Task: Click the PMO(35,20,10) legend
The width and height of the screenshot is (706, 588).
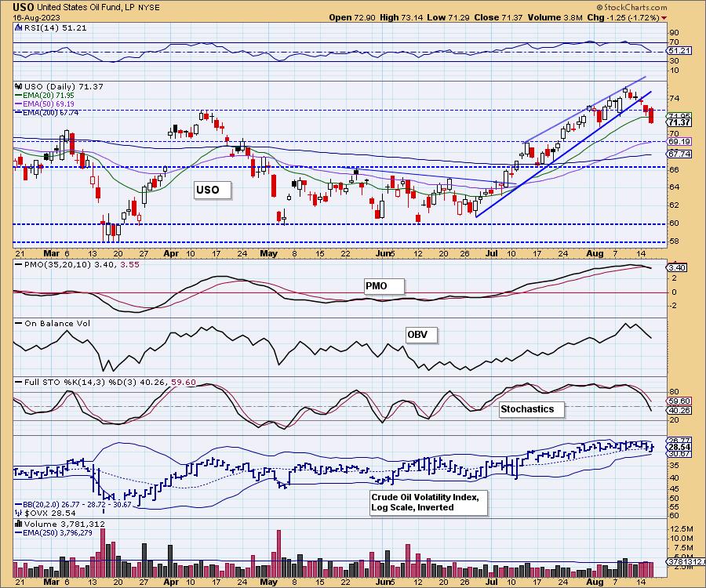Action: [x=78, y=264]
